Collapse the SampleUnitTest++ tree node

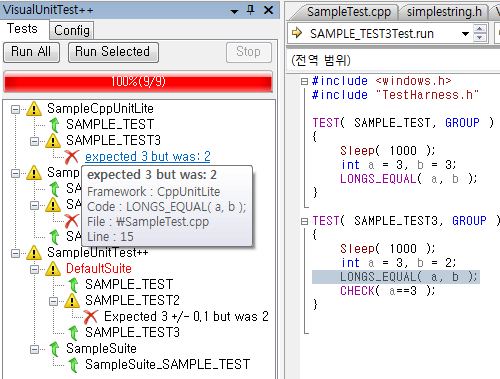[15, 253]
